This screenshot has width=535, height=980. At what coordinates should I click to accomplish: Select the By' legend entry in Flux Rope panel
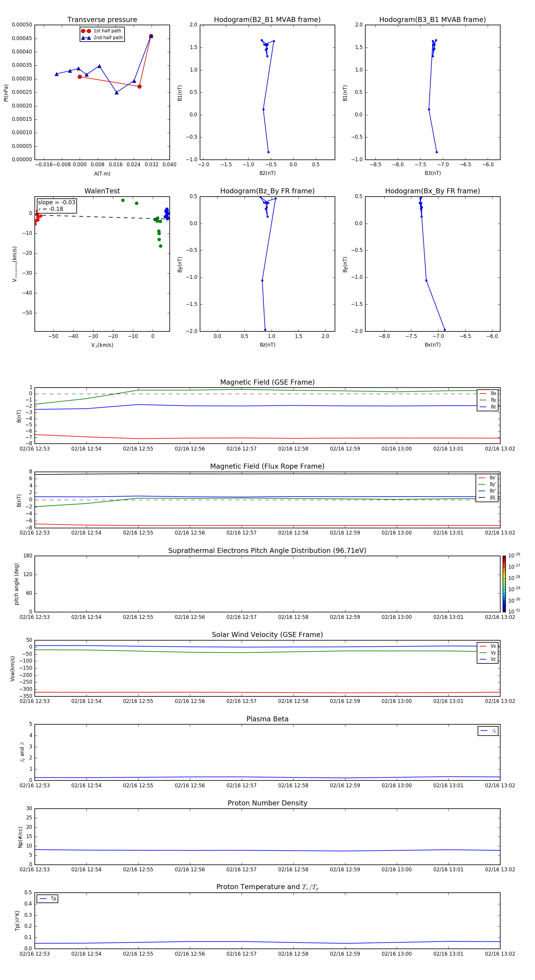coord(487,484)
